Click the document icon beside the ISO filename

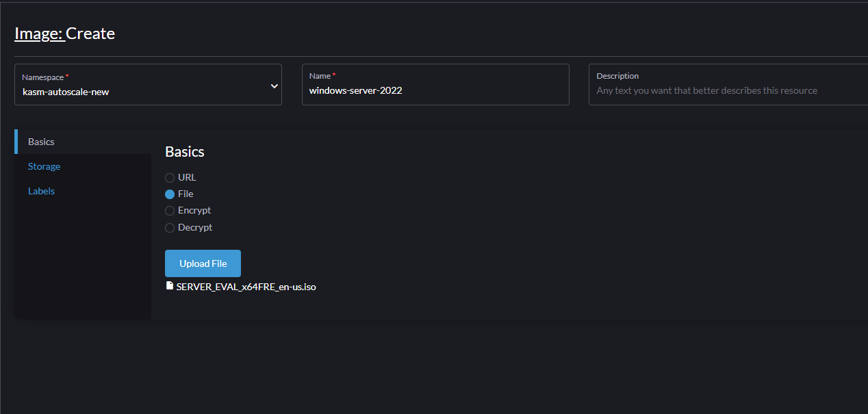(170, 285)
